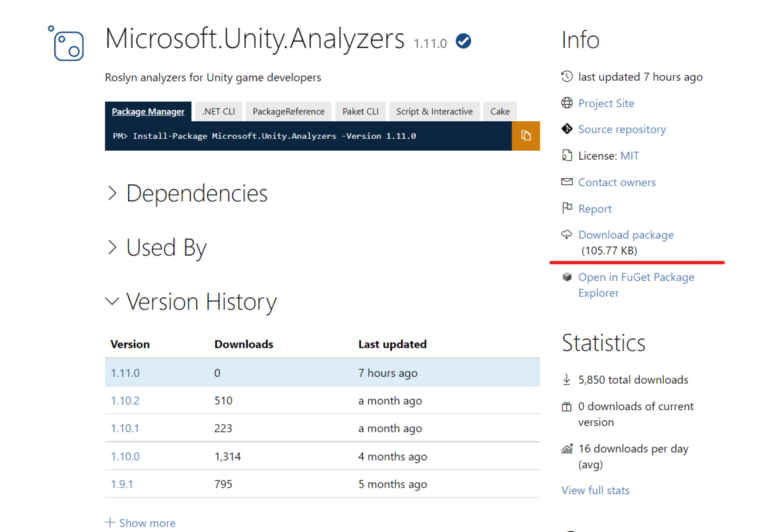
Task: Click the '7 hours ago' table cell
Action: [x=388, y=373]
